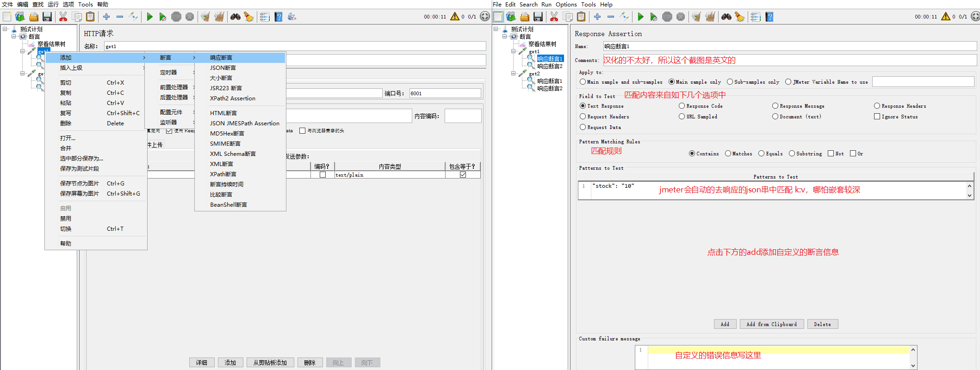
Task: Open the Options menu in right menu bar
Action: (x=566, y=5)
